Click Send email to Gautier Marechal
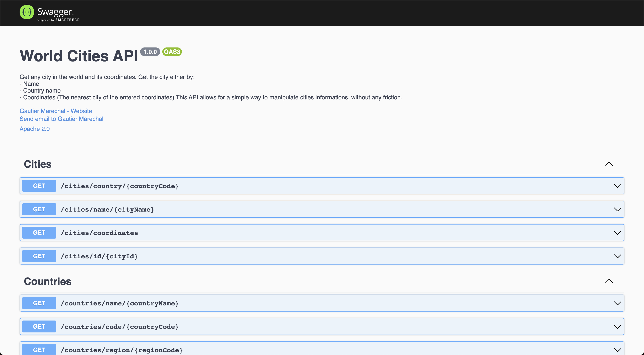 point(62,119)
